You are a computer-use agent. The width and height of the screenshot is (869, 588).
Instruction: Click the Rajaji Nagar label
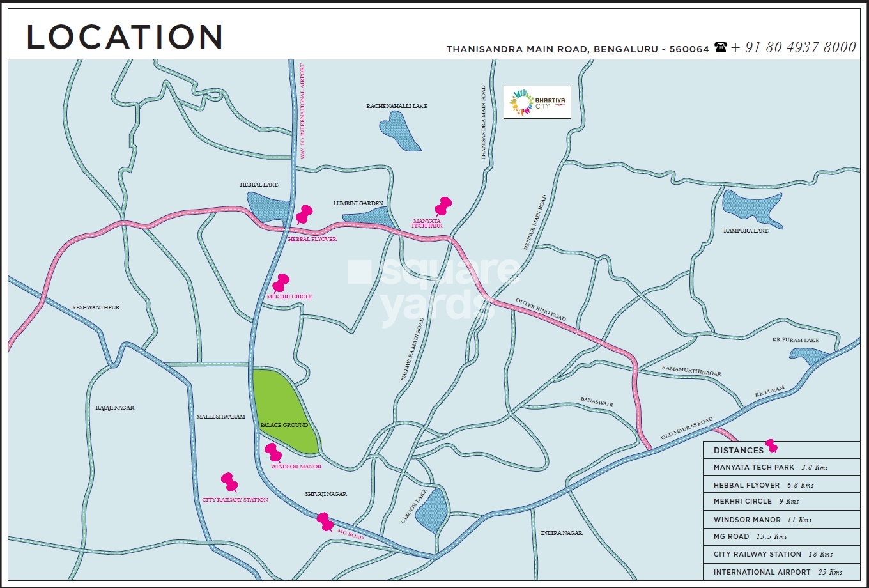click(x=115, y=408)
